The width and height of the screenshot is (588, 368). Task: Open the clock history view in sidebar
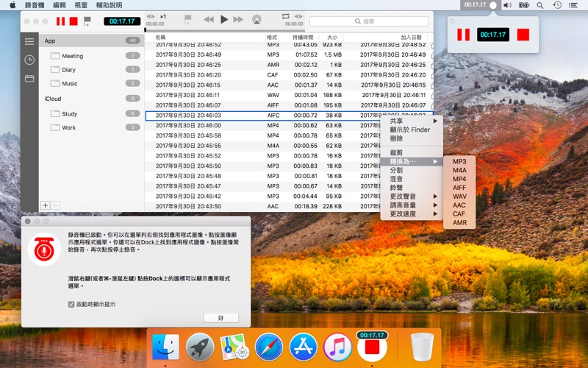(29, 60)
